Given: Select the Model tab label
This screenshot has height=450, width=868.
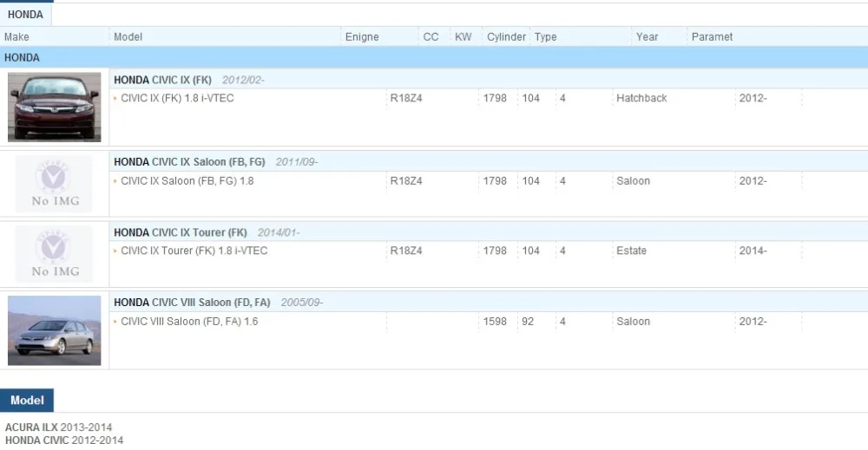Looking at the screenshot, I should (x=27, y=401).
